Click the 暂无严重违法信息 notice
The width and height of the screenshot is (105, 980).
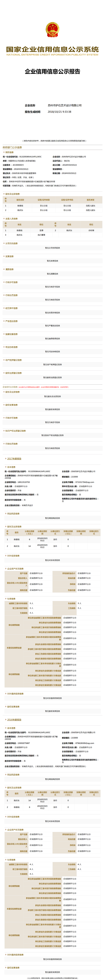[x=53, y=326]
